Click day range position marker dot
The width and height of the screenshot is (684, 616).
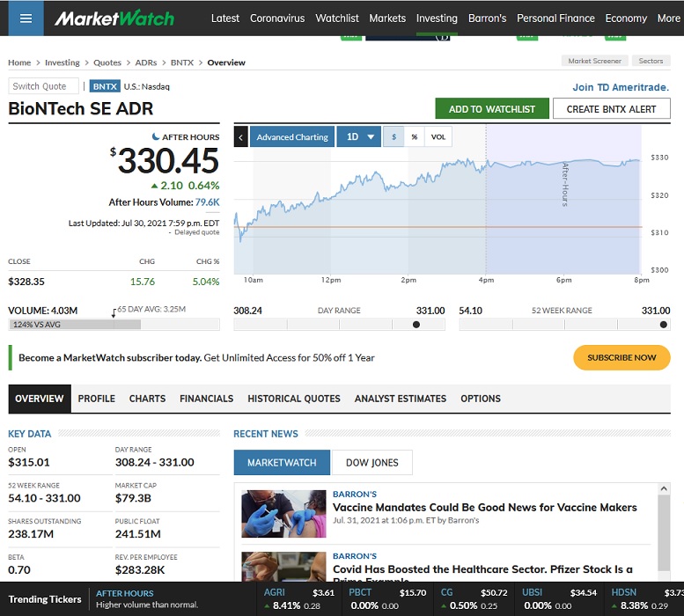pos(416,325)
